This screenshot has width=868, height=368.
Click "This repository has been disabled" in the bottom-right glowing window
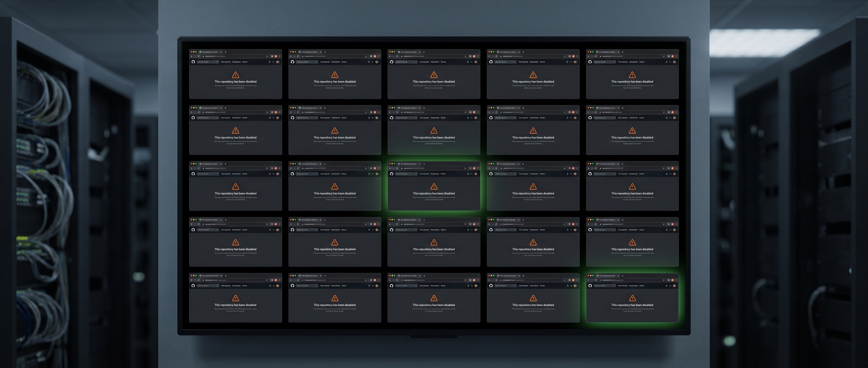[x=632, y=305]
